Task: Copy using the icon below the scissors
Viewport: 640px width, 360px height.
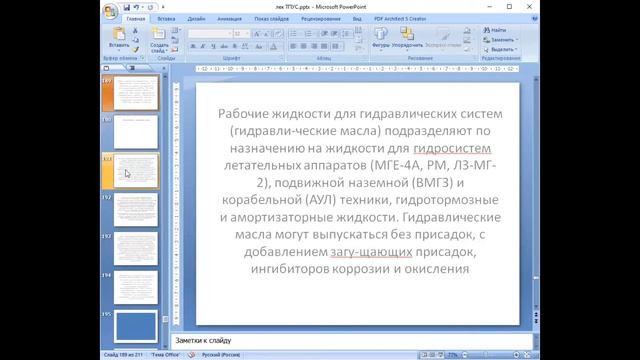Action: [x=136, y=40]
